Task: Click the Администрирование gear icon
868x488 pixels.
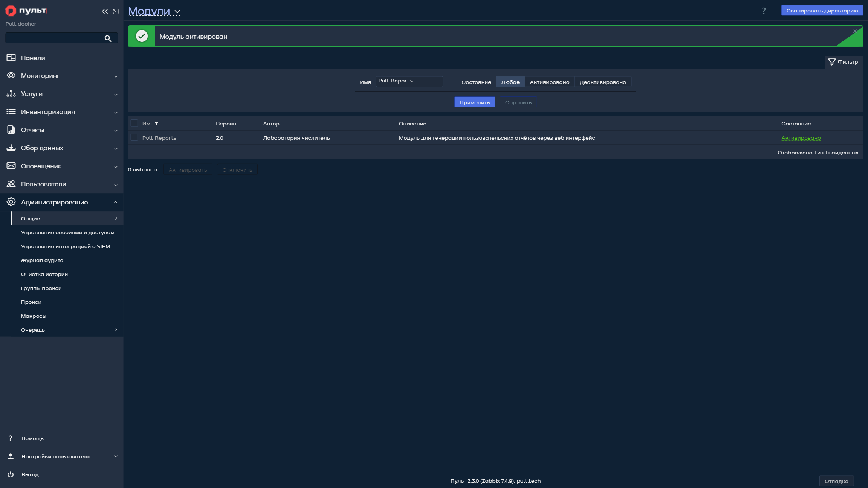Action: coord(11,202)
